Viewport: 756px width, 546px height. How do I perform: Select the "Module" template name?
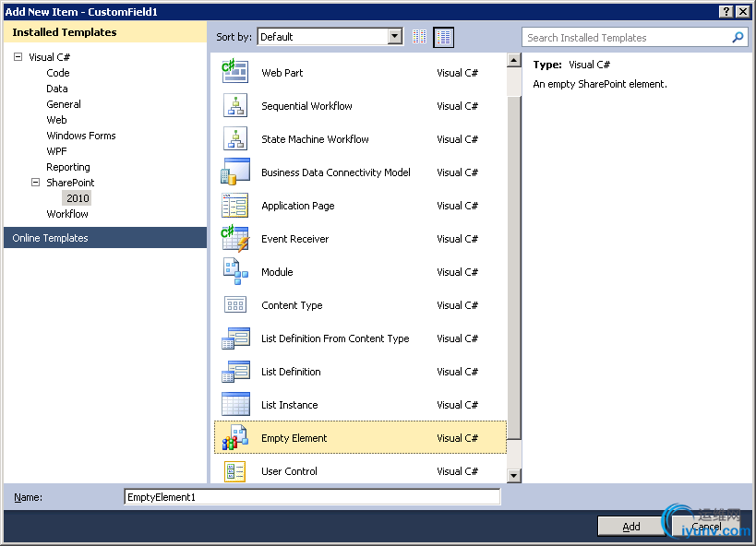tap(277, 272)
